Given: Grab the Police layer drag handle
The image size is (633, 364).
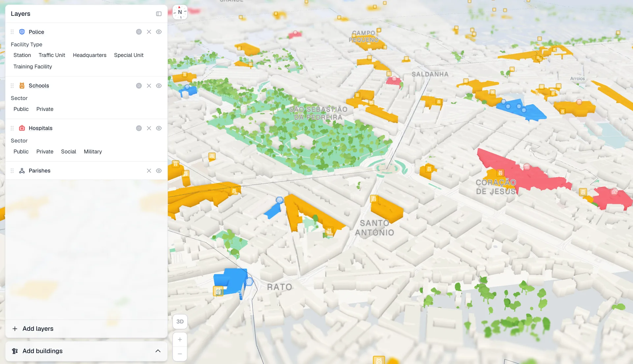Looking at the screenshot, I should 12,32.
